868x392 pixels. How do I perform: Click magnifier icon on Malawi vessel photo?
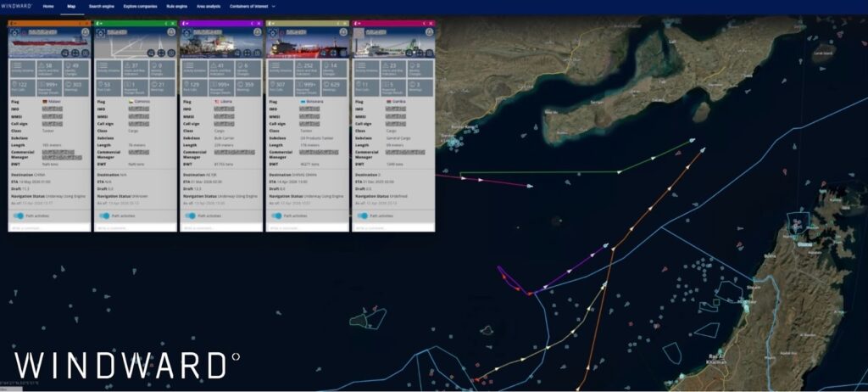click(64, 53)
